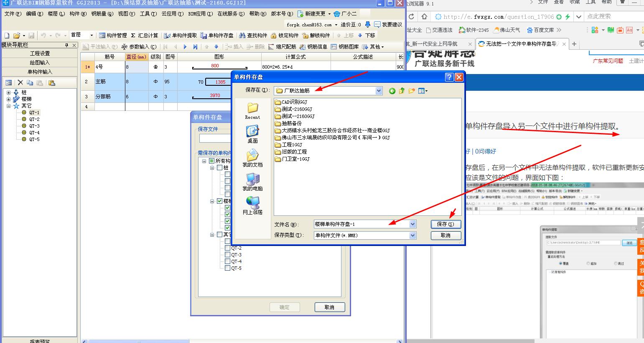
Task: Click browser home icon
Action: [425, 17]
